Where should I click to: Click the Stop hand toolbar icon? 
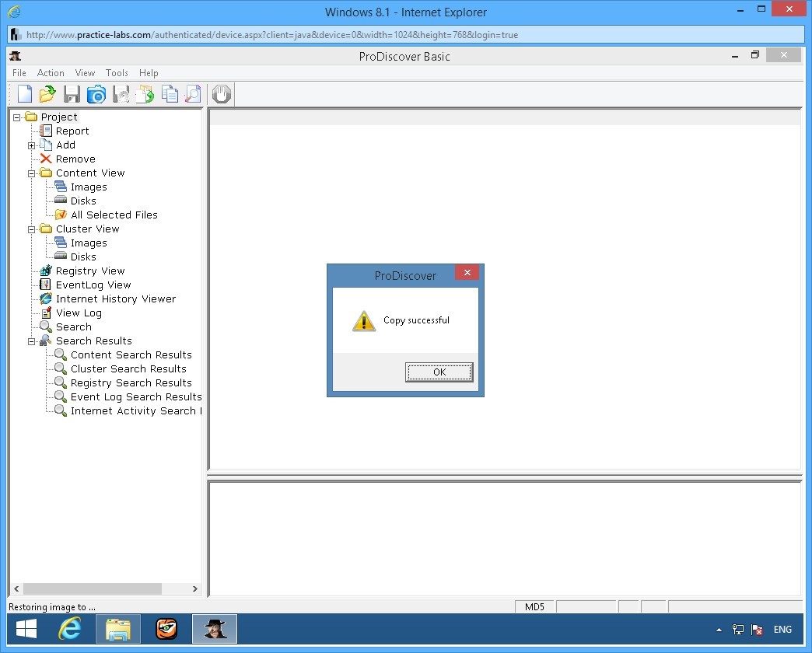tap(222, 94)
